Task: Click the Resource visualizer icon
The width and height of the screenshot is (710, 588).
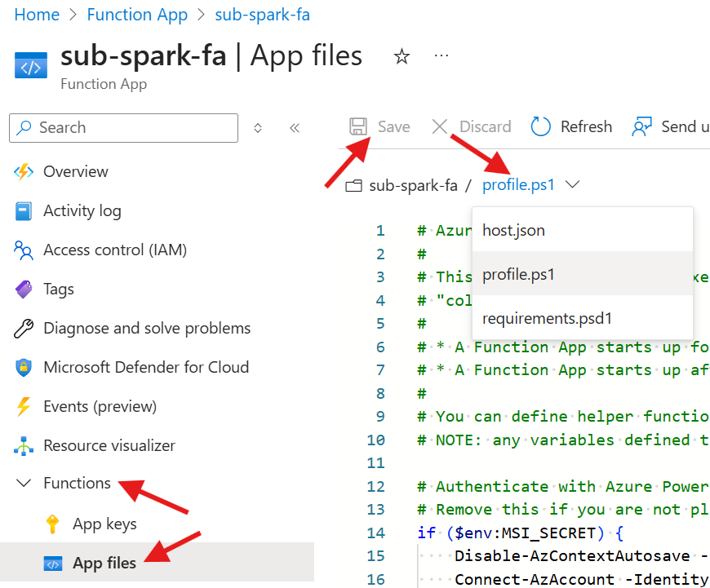Action: [x=24, y=446]
